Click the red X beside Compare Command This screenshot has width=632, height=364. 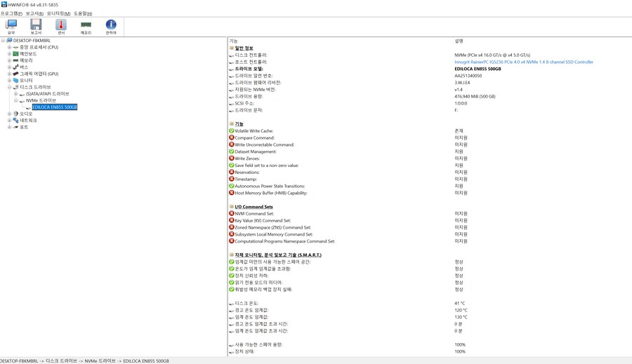point(232,138)
